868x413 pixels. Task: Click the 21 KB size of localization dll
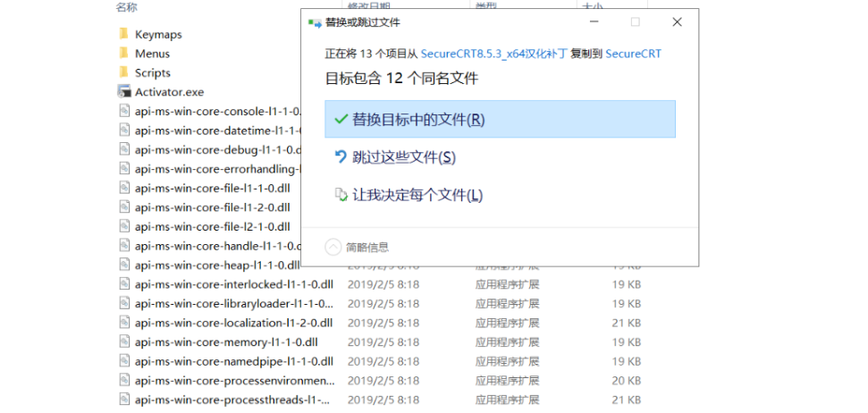(x=626, y=323)
